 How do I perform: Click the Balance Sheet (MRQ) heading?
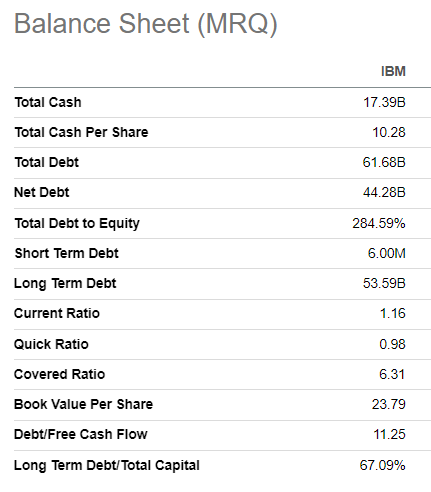point(146,24)
